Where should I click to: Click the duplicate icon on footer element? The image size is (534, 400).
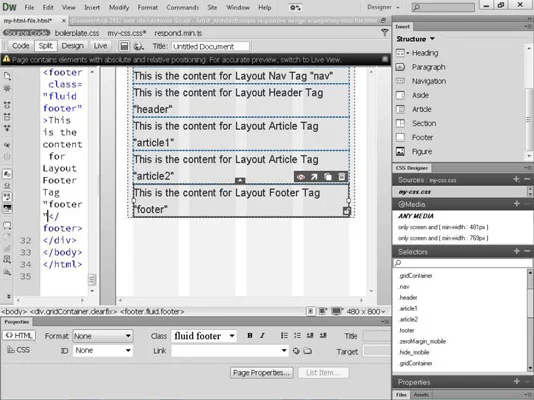(328, 177)
